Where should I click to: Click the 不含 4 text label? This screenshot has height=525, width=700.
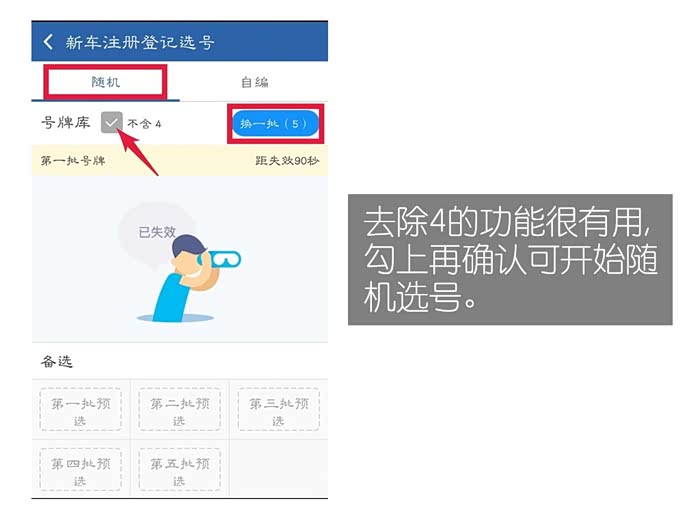144,124
